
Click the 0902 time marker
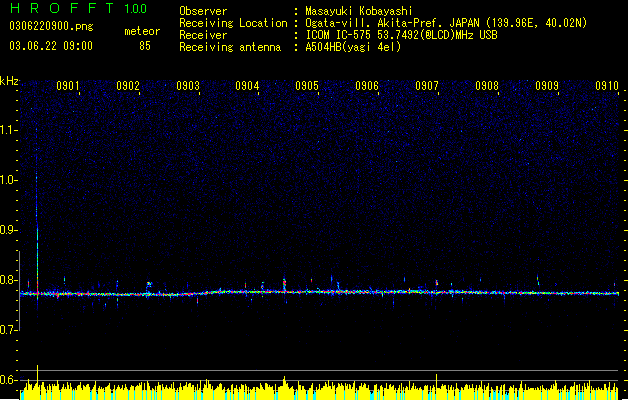[128, 86]
